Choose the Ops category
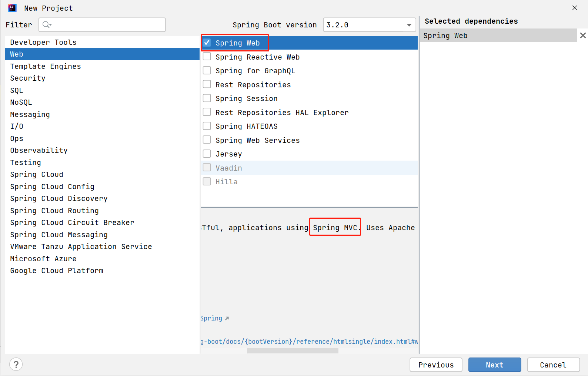This screenshot has height=376, width=588. click(102, 138)
